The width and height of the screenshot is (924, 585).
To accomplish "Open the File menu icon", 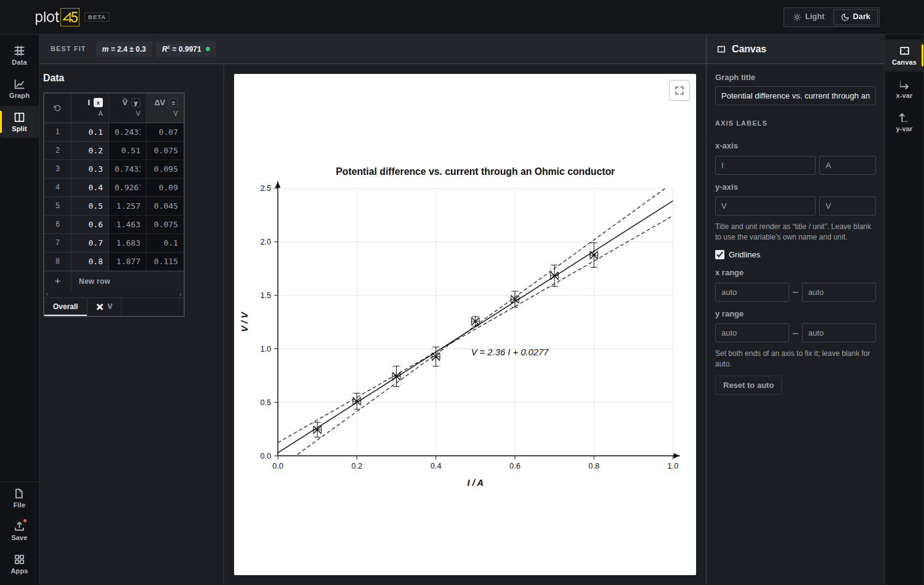I will tap(19, 498).
